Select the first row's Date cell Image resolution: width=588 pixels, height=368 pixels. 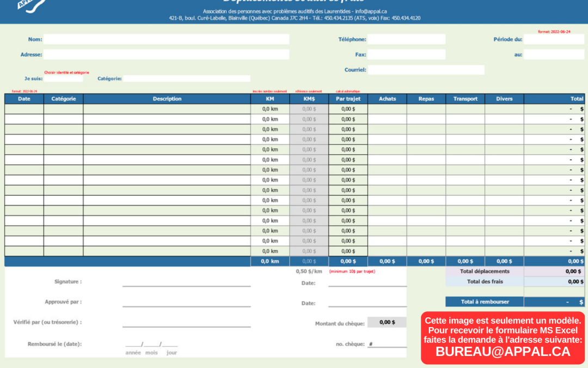[x=24, y=109]
